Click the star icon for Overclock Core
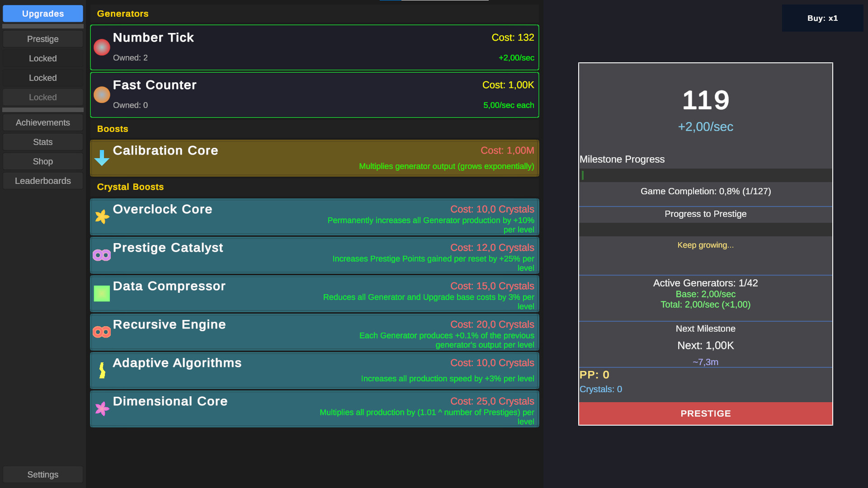Image resolution: width=868 pixels, height=488 pixels. pyautogui.click(x=102, y=217)
